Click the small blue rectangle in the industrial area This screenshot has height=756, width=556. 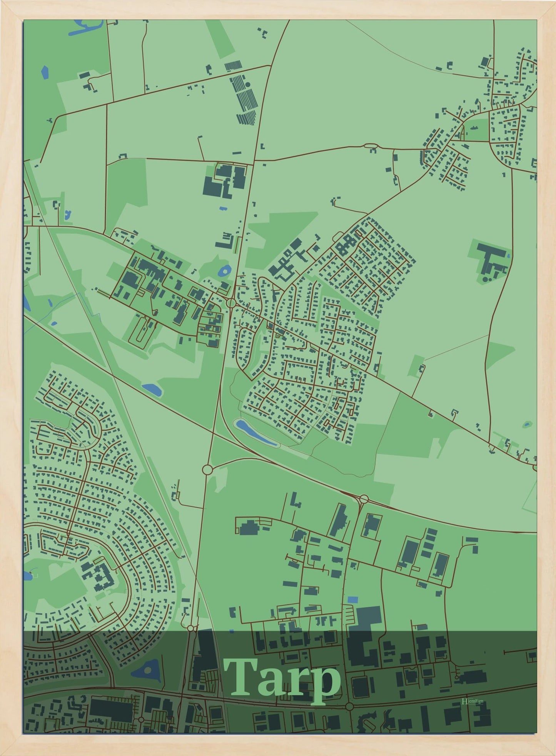coord(352,599)
